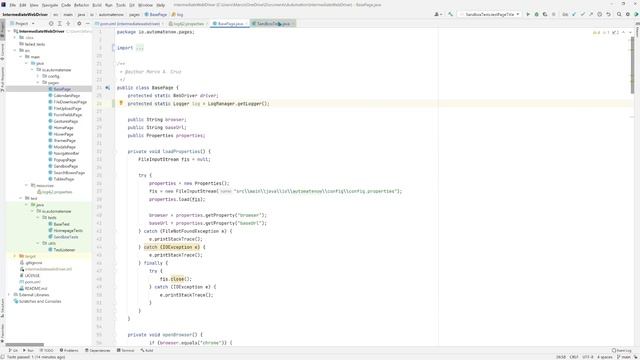The image size is (640, 360).
Task: Click the warnings count indicator in editor corner
Action: pyautogui.click(x=596, y=32)
